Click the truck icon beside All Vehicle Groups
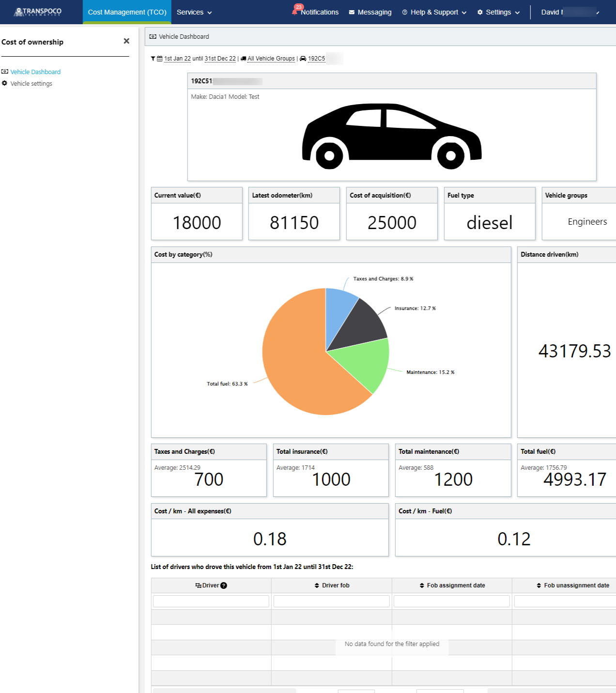The image size is (616, 693). click(x=244, y=59)
